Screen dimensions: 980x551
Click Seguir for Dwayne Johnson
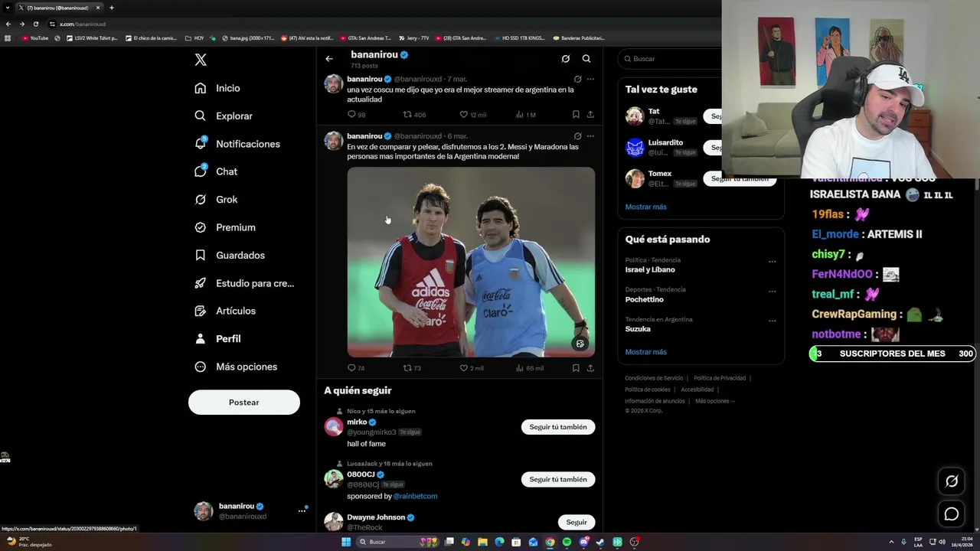click(577, 522)
